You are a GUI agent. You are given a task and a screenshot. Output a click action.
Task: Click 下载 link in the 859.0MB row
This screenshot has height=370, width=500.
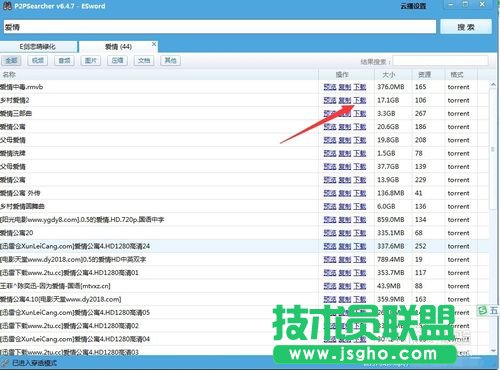(x=360, y=220)
